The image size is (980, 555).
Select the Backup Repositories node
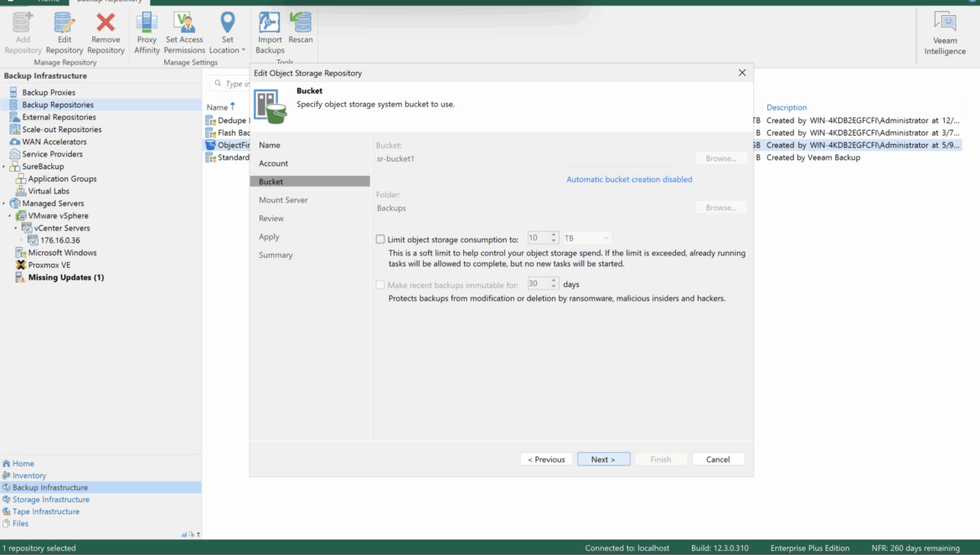click(58, 105)
